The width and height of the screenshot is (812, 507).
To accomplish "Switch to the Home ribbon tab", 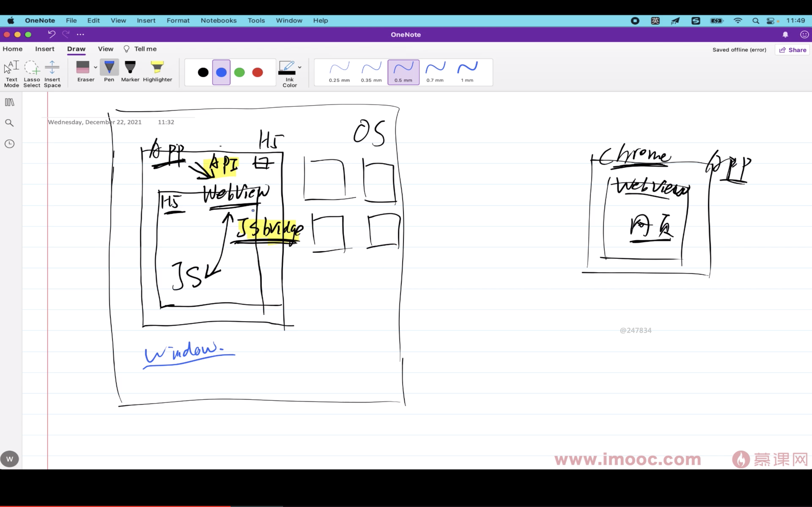I will pos(12,49).
